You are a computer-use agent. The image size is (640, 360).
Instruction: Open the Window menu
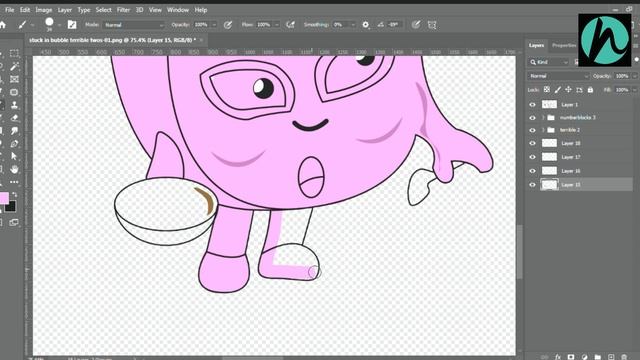click(178, 10)
